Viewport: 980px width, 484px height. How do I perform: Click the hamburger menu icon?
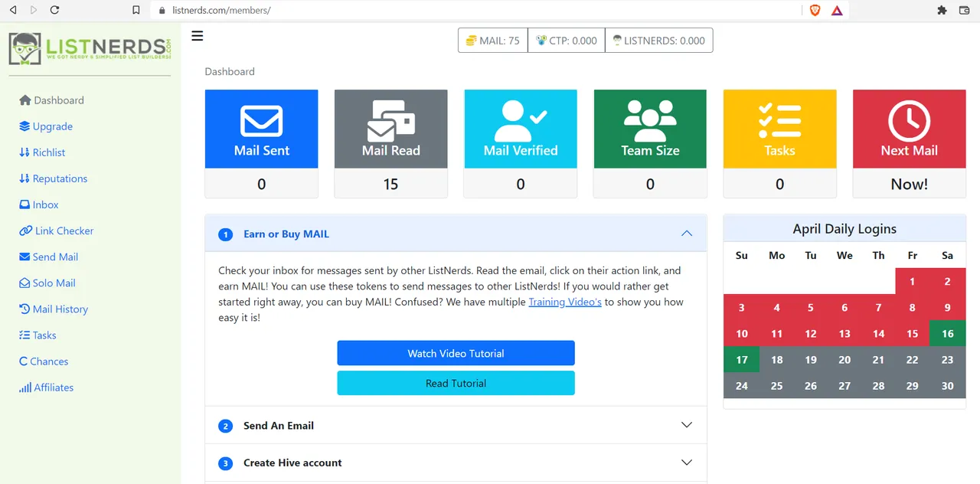pyautogui.click(x=198, y=35)
